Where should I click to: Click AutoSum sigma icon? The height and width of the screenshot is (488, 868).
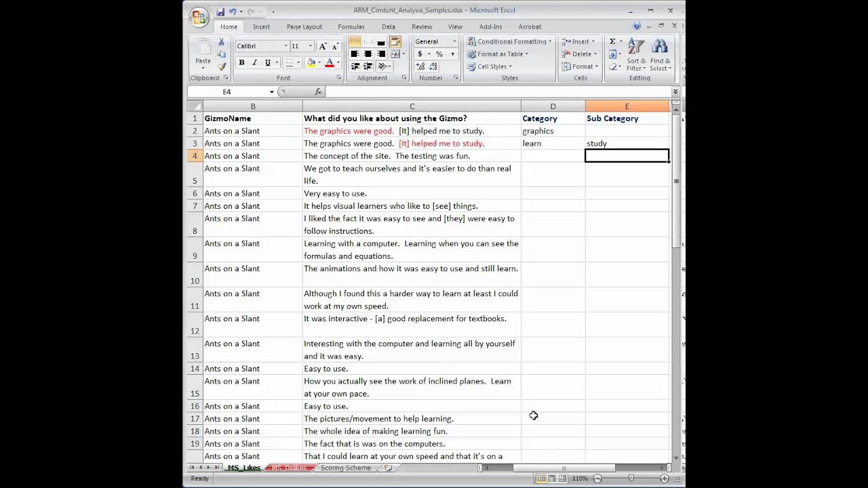tap(612, 42)
